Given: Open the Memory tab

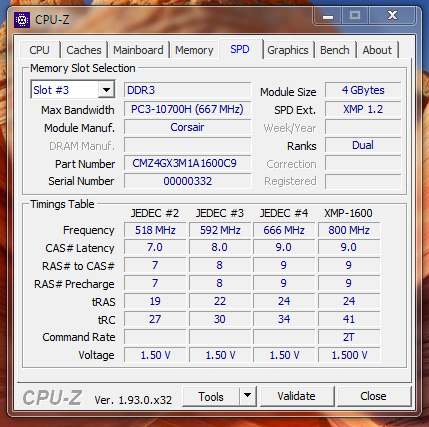Looking at the screenshot, I should 194,50.
